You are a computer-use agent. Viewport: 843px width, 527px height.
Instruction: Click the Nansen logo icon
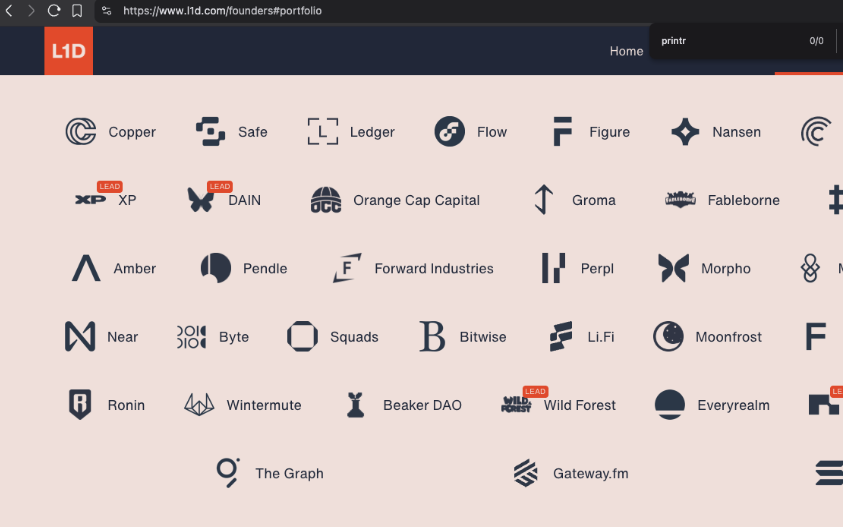point(685,132)
